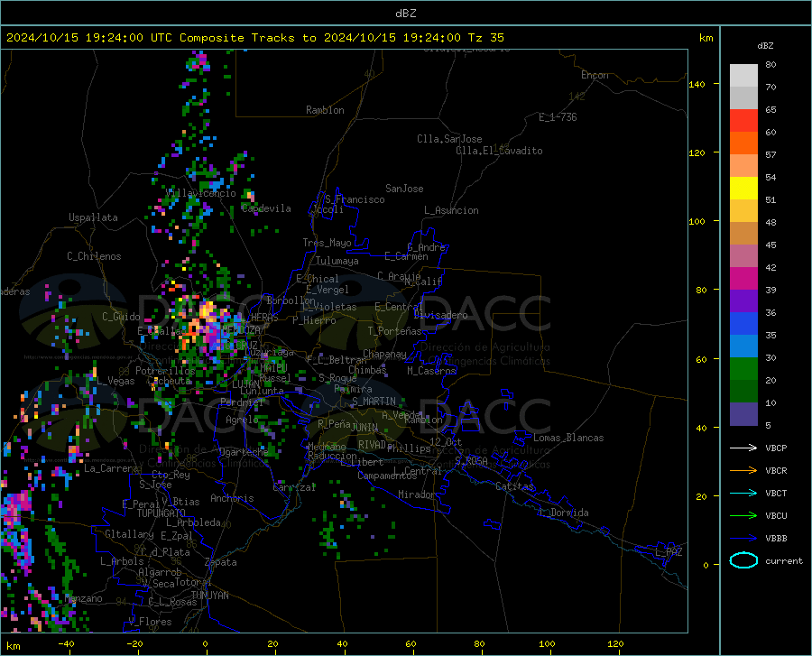812x656 pixels.
Task: Click the TUPUNGATO town label
Action: 161,513
